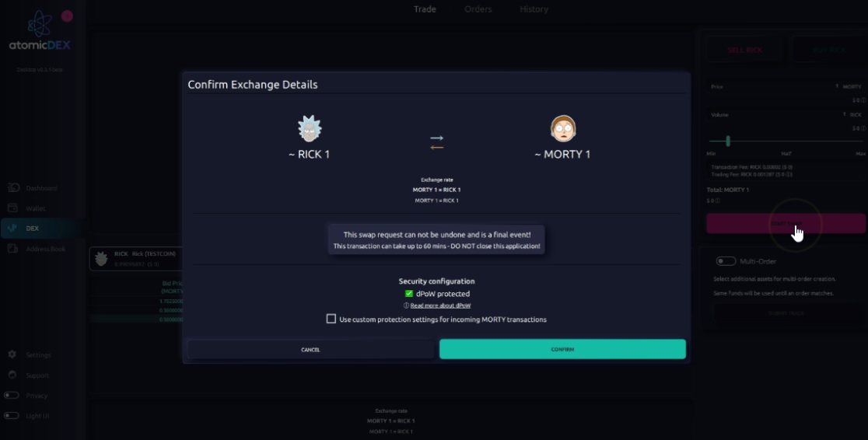Toggle the Light UI switch
The image size is (868, 440).
click(x=11, y=415)
